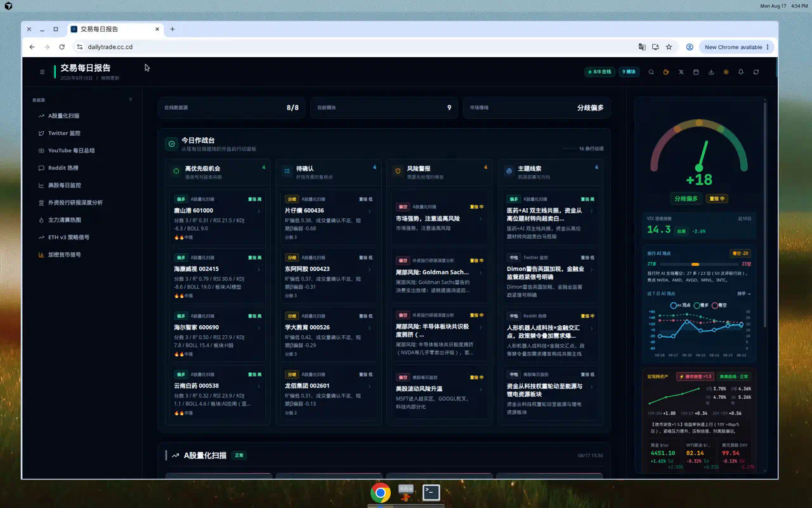Screen dimensions: 812x508
Task: Click Chrome's translate icon in the address bar
Action: (642, 47)
